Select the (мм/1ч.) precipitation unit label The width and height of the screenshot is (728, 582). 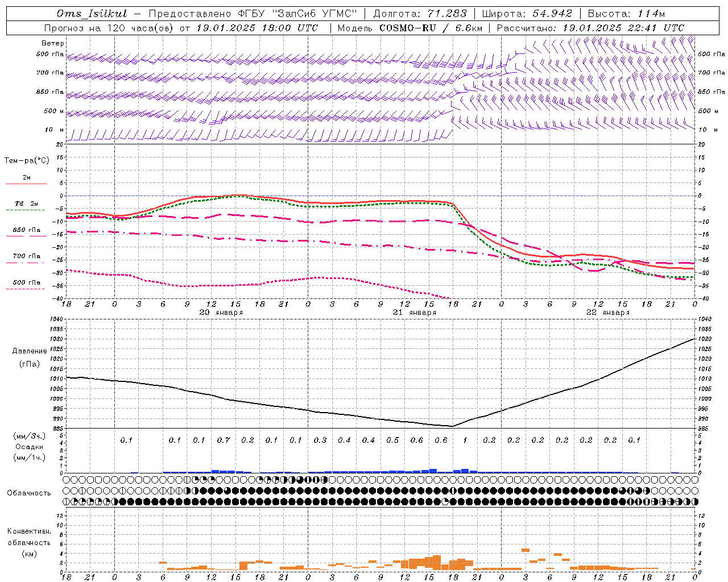(30, 458)
